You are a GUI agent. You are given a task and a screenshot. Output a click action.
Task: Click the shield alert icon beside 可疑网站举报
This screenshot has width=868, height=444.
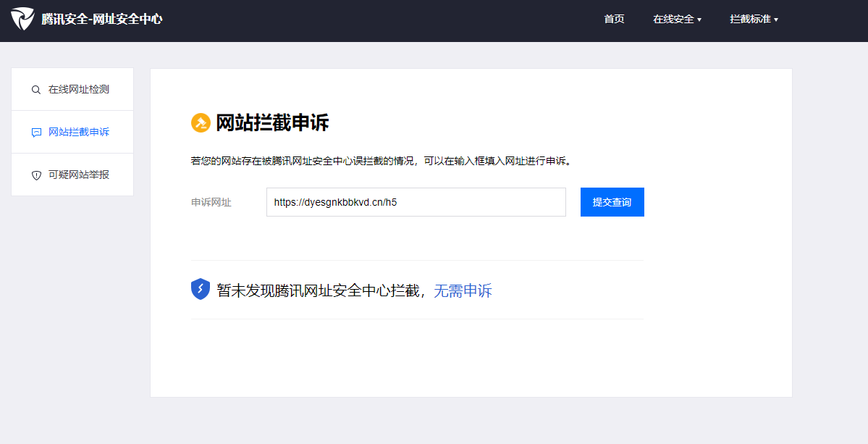pyautogui.click(x=36, y=175)
